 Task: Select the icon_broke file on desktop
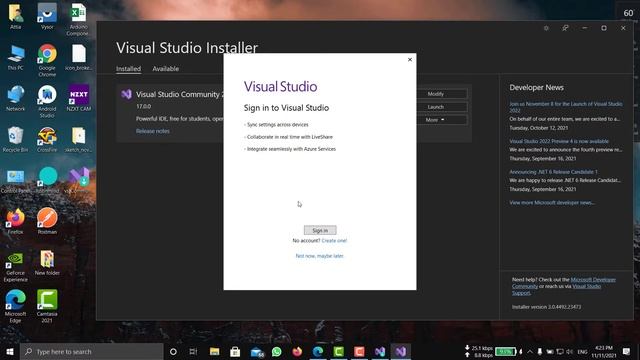pos(78,58)
